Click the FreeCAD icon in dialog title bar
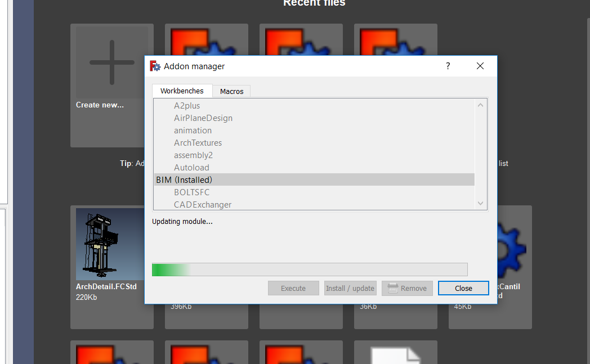 click(x=155, y=66)
